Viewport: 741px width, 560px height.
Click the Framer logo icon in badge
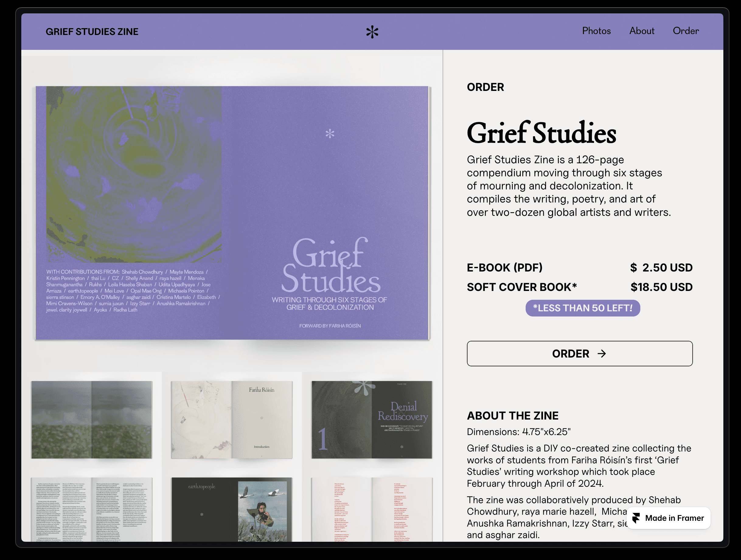[636, 518]
